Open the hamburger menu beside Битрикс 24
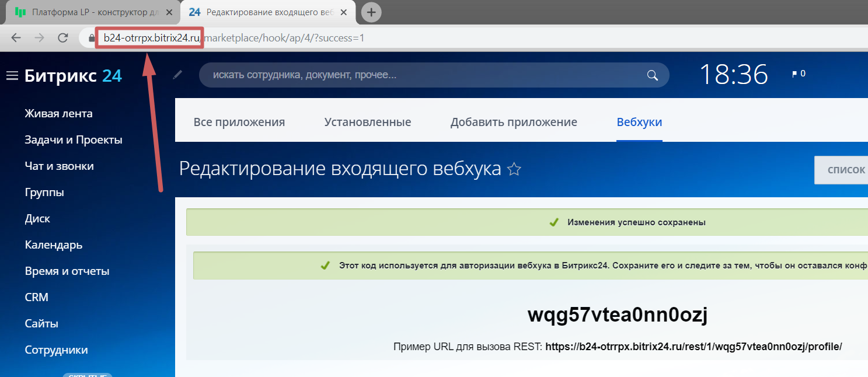The height and width of the screenshot is (377, 868). [x=12, y=76]
